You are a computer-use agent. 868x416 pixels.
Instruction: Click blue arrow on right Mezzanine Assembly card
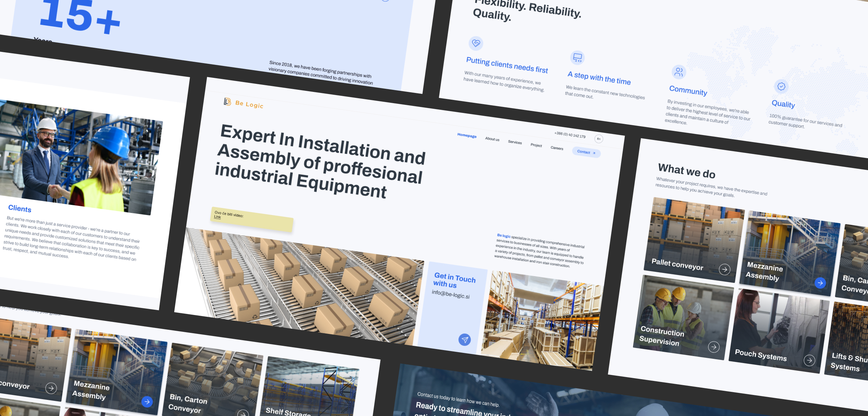coord(820,283)
